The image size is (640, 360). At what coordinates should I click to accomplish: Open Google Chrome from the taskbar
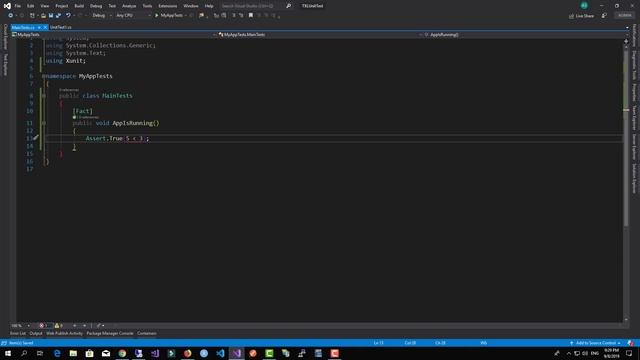[122, 353]
